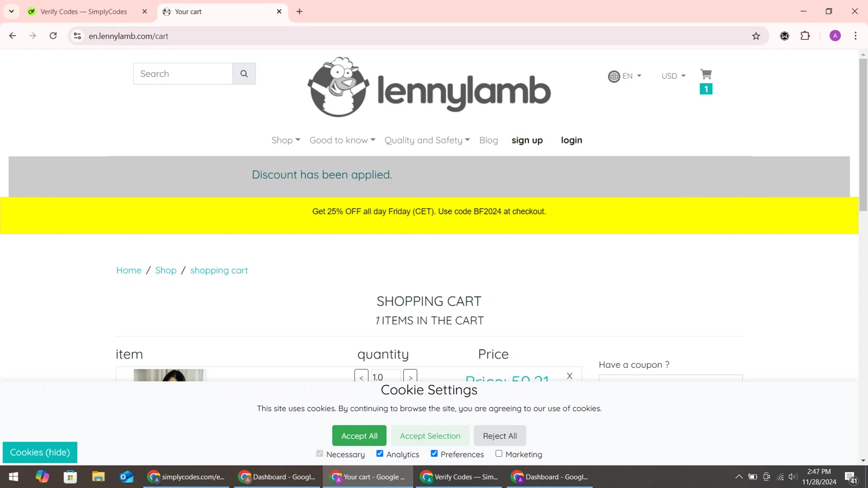Image resolution: width=868 pixels, height=488 pixels.
Task: Open the browser extensions puzzle icon
Action: [x=805, y=36]
